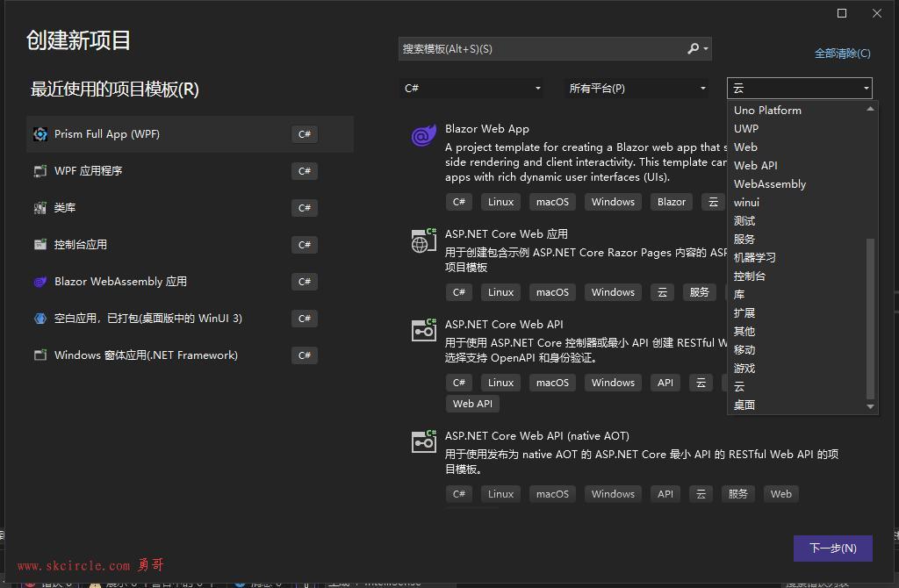Click the ASP.NET Core Web API (native AOT) icon
Viewport: 899px width, 588px height.
coord(424,441)
